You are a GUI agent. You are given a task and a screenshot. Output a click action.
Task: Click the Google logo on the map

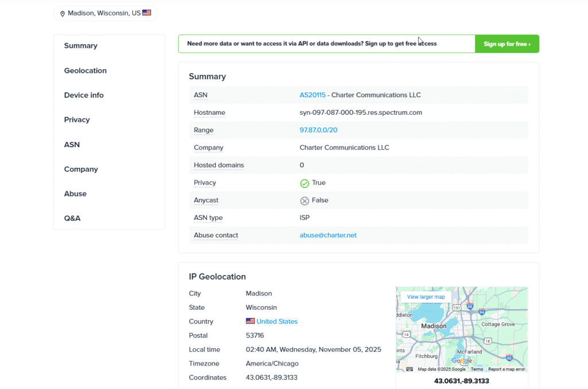462,361
